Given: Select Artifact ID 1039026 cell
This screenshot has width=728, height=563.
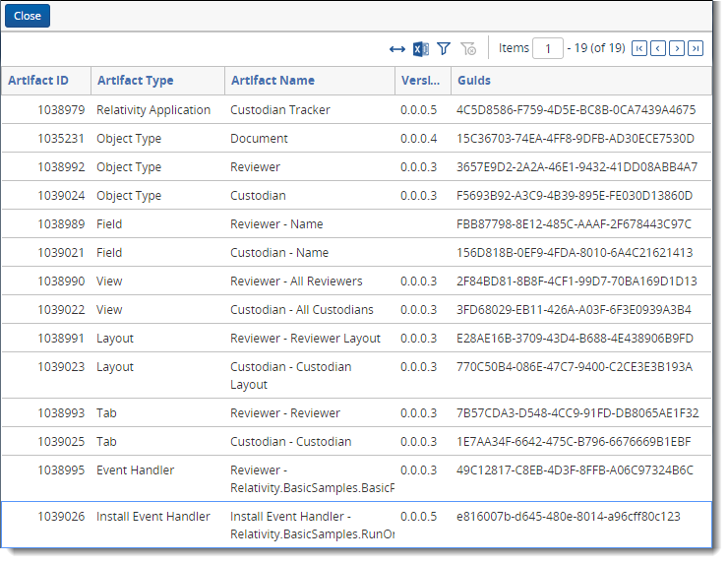Looking at the screenshot, I should click(61, 517).
